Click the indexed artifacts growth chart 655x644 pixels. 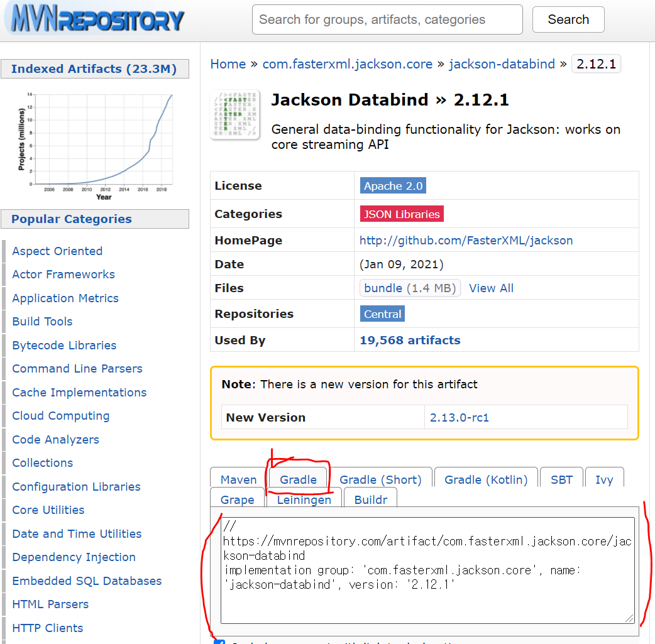[96, 146]
